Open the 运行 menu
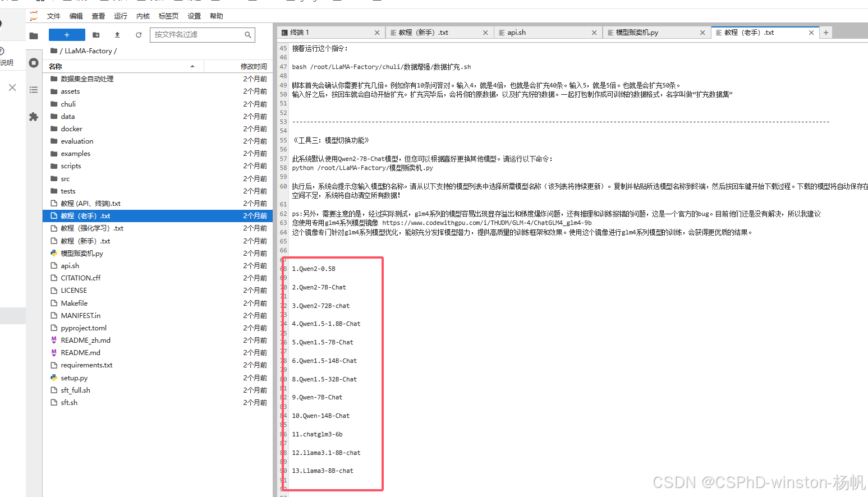868x497 pixels. [x=121, y=16]
